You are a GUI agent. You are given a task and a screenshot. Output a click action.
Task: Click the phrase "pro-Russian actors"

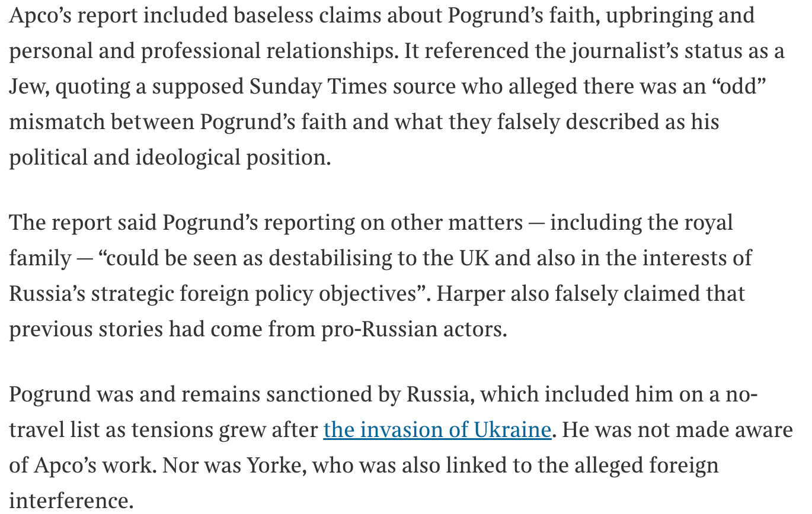point(413,330)
